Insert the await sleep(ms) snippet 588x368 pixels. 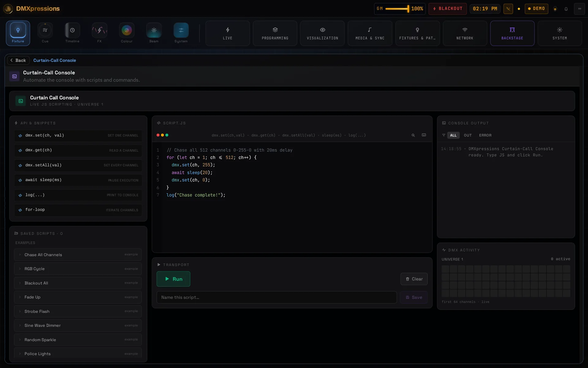78,180
